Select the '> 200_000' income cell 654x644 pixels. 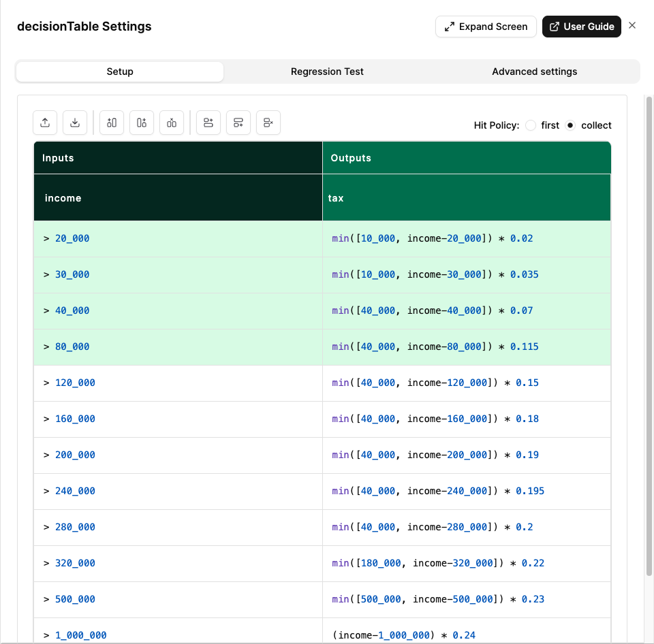click(x=178, y=455)
